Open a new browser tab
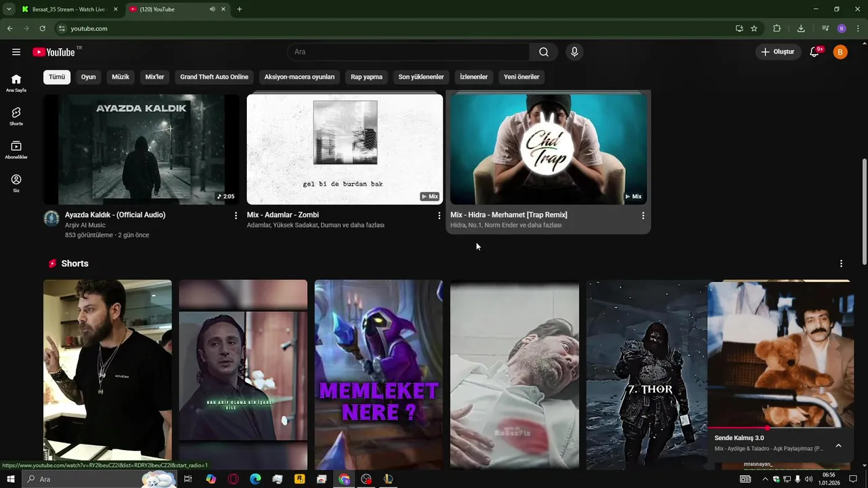 239,9
